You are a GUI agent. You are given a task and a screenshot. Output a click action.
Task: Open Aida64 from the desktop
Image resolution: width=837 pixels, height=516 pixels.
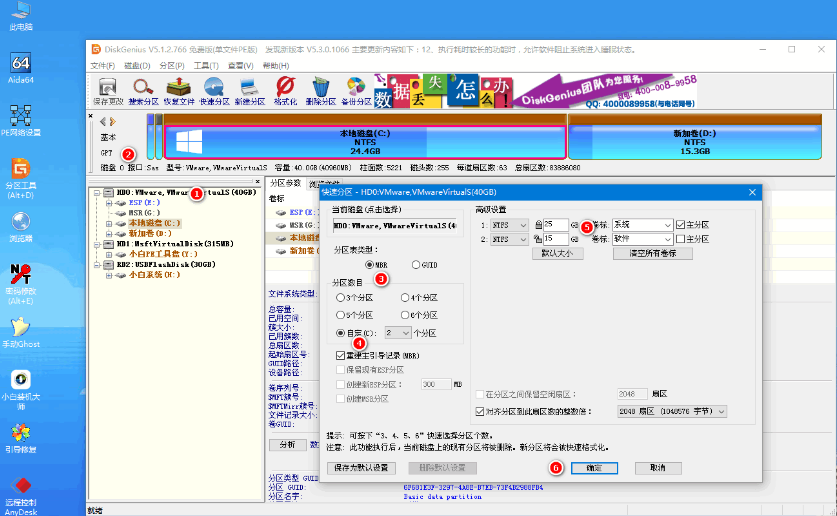point(19,71)
